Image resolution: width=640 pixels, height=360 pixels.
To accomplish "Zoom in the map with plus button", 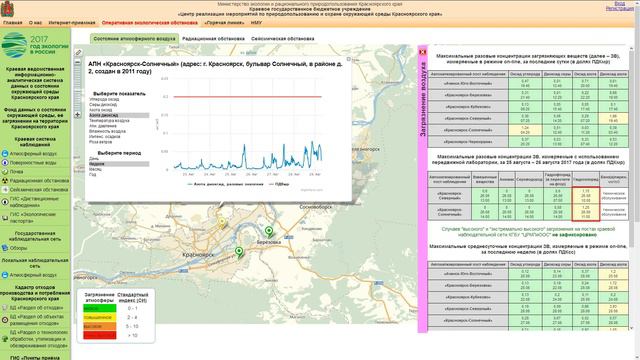I will tap(78, 115).
